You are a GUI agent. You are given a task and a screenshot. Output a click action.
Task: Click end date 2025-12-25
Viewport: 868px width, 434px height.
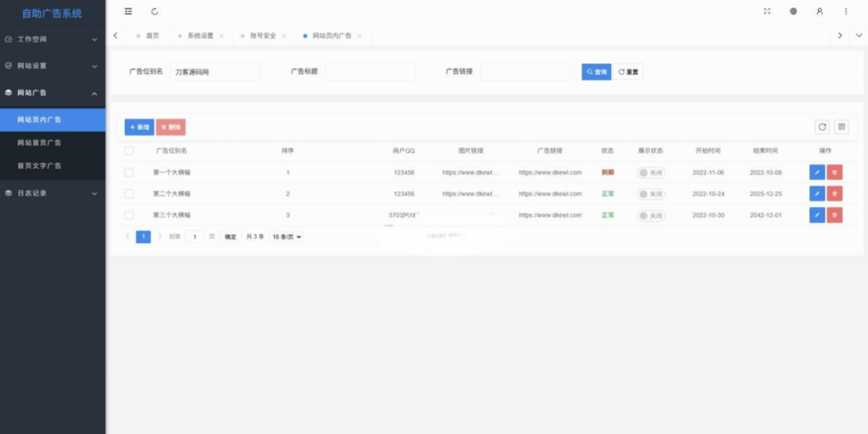pyautogui.click(x=766, y=194)
